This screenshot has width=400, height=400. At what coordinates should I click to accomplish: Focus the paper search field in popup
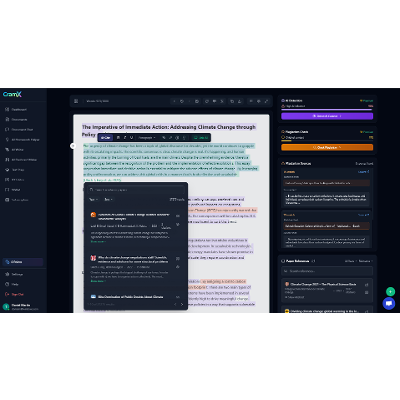pos(136,190)
